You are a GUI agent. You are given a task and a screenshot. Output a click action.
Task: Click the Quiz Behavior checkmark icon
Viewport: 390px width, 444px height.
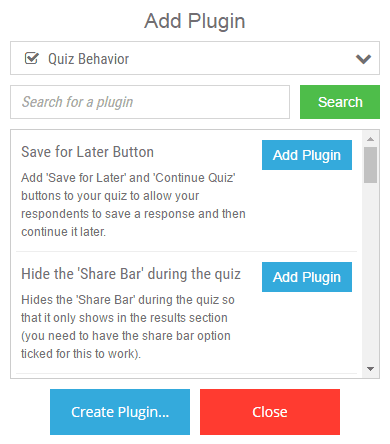point(32,58)
